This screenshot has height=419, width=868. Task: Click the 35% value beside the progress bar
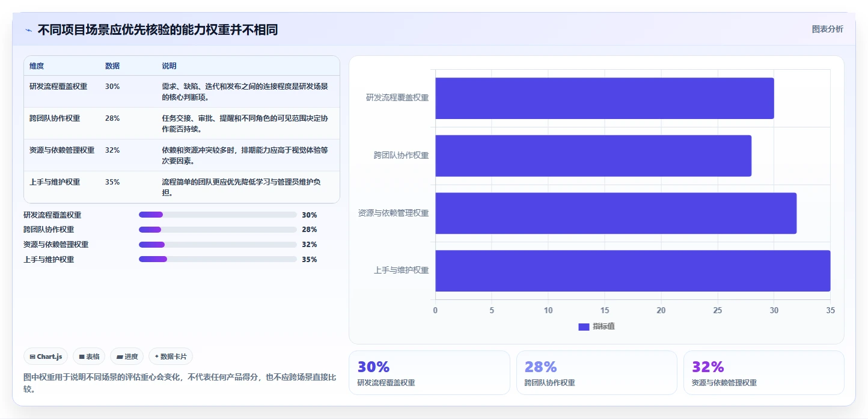310,260
